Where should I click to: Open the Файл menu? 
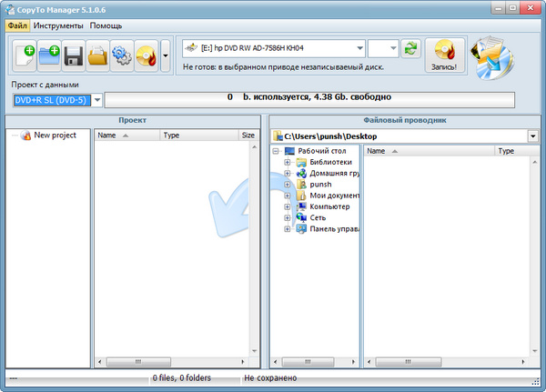point(17,25)
